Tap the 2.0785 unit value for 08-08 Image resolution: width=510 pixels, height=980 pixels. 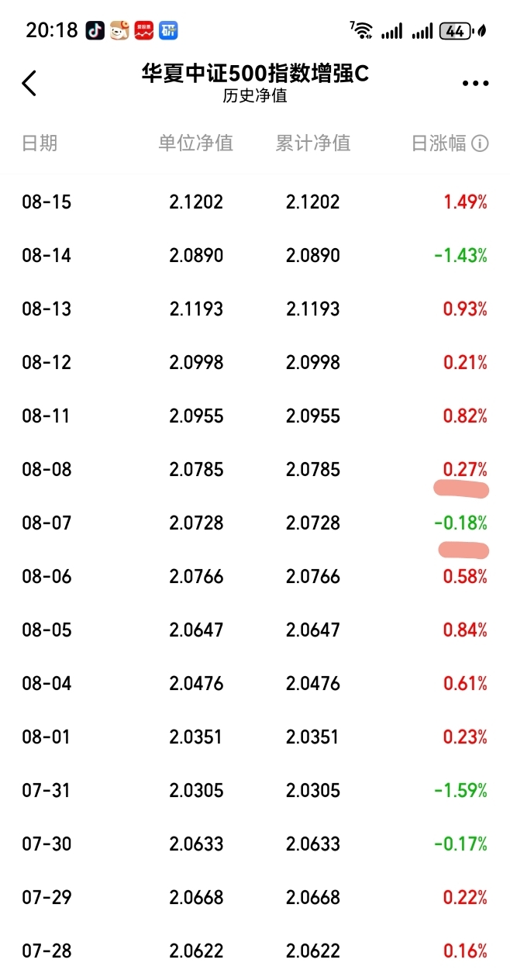[196, 470]
